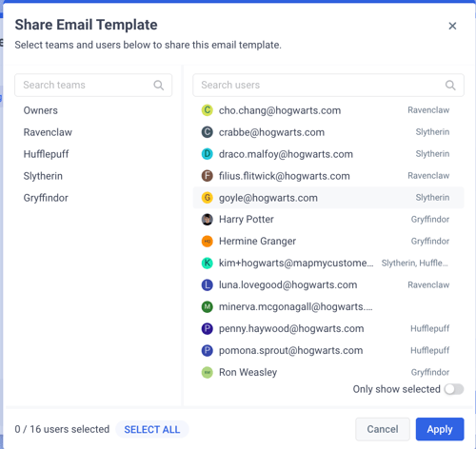Click the search users magnifier icon
This screenshot has height=449, width=476.
[x=450, y=85]
